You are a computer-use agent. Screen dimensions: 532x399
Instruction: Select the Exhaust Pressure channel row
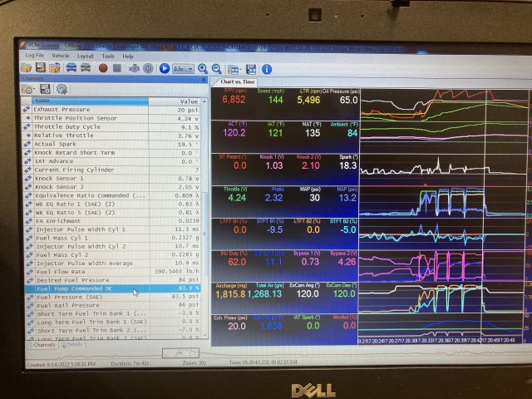click(x=111, y=110)
